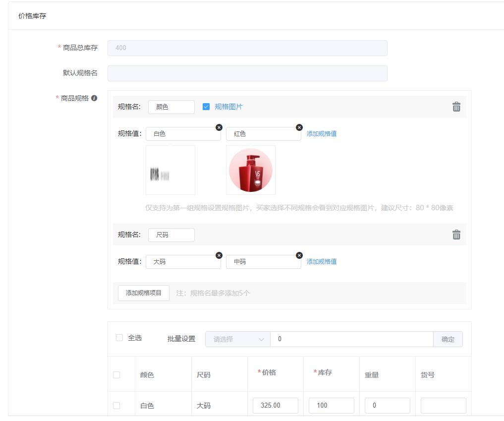The height and width of the screenshot is (421, 504).
Task: Check the 全选 checkbox
Action: point(119,338)
